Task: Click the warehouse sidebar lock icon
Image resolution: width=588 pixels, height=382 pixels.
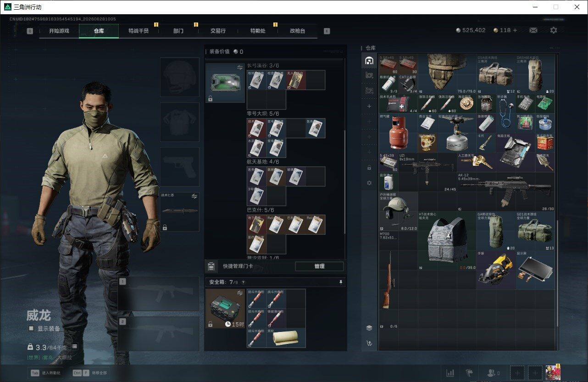Action: (369, 168)
